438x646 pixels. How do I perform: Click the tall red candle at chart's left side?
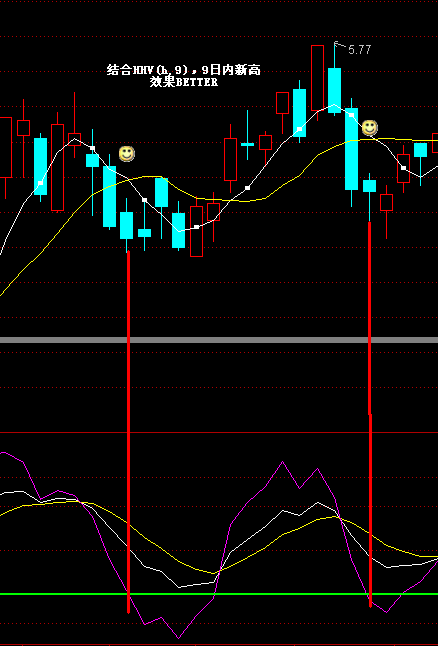pyautogui.click(x=58, y=167)
